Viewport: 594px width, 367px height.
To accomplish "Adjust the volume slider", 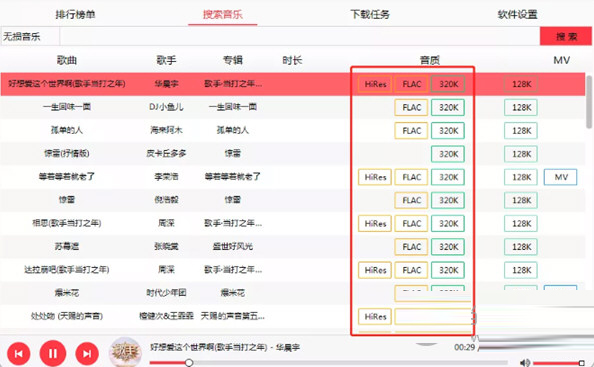I will tap(559, 363).
